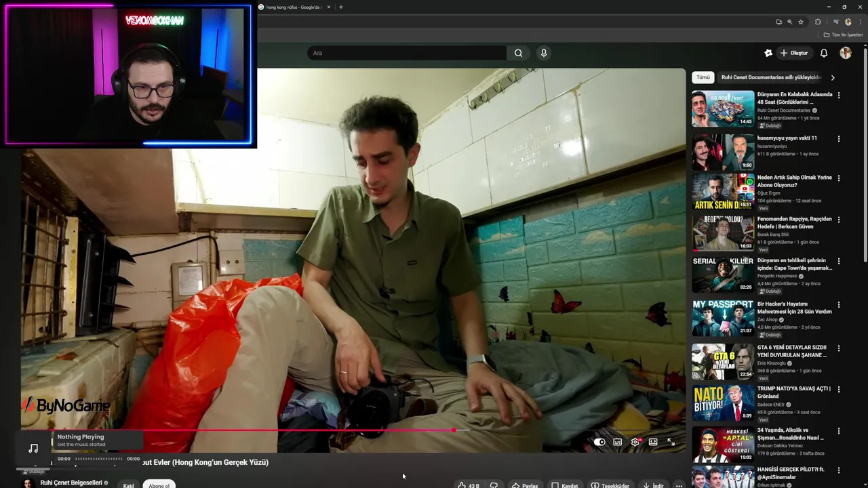Close the hong kong nüfus tab
Image resolution: width=868 pixels, height=488 pixels.
click(x=329, y=7)
